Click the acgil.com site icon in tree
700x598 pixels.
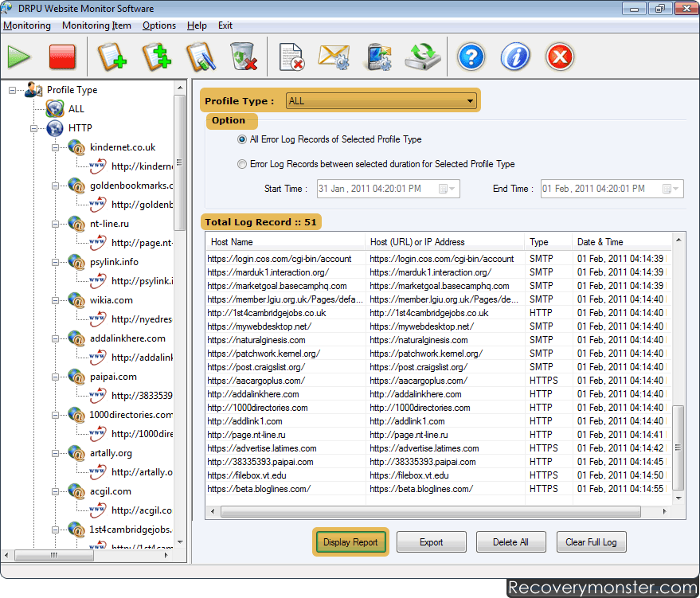(76, 492)
